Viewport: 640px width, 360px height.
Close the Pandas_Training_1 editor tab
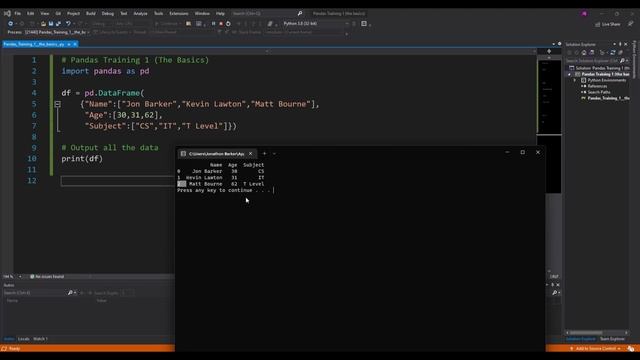(75, 44)
